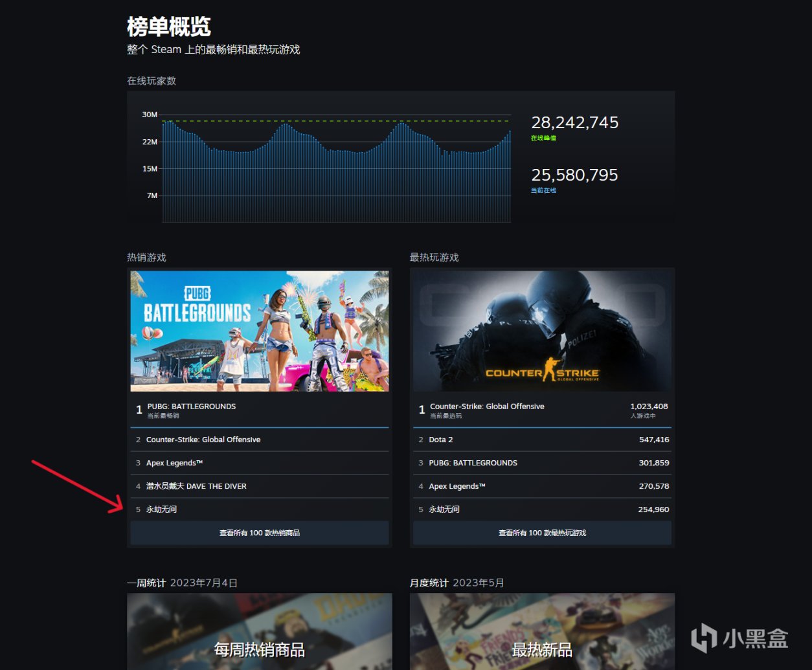Select 永劫无间 with 254,960 players
The height and width of the screenshot is (670, 812).
tap(542, 509)
